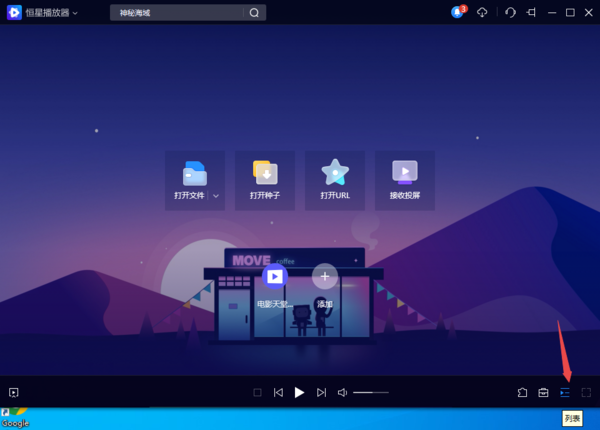Image resolution: width=600 pixels, height=430 pixels.
Task: Enter fullscreen mode icon
Action: click(586, 393)
